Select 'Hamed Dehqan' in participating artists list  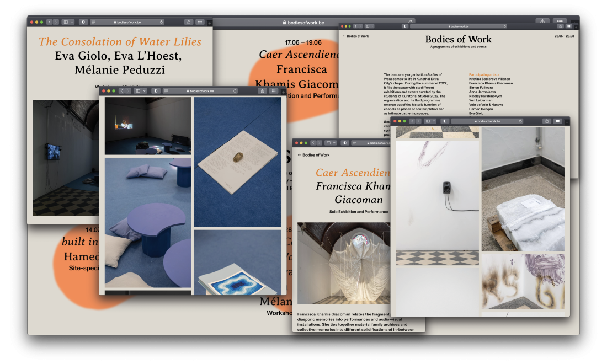pyautogui.click(x=481, y=109)
